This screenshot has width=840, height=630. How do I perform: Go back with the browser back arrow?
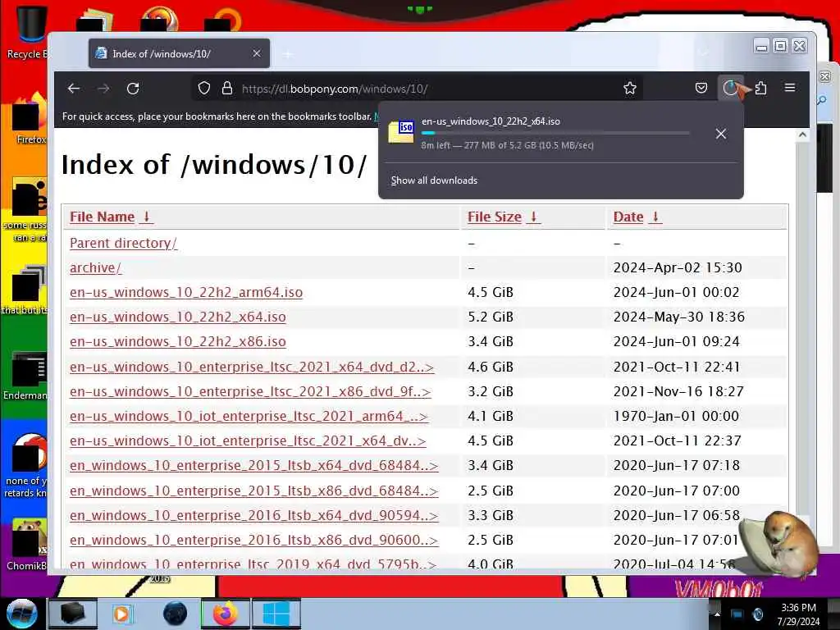[x=74, y=89]
